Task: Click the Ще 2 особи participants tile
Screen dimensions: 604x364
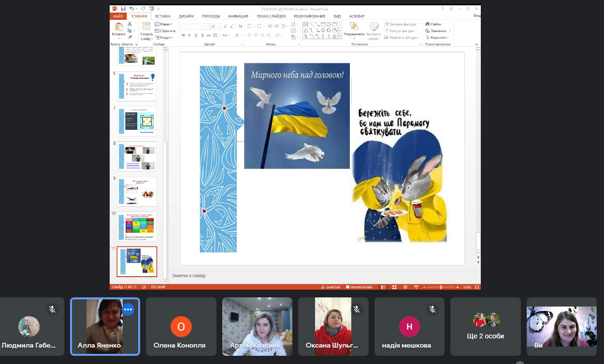Action: coord(486,326)
